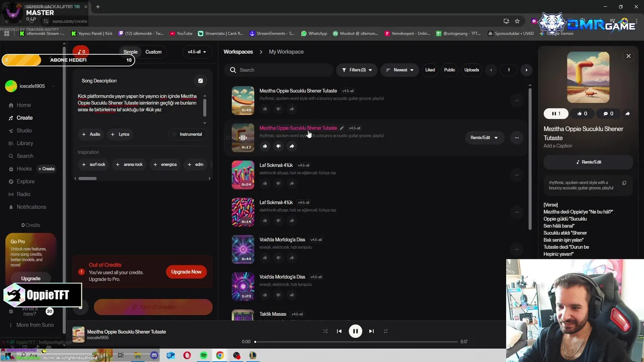Edit title pencil icon beside Mezitha song
The width and height of the screenshot is (644, 362).
(342, 128)
